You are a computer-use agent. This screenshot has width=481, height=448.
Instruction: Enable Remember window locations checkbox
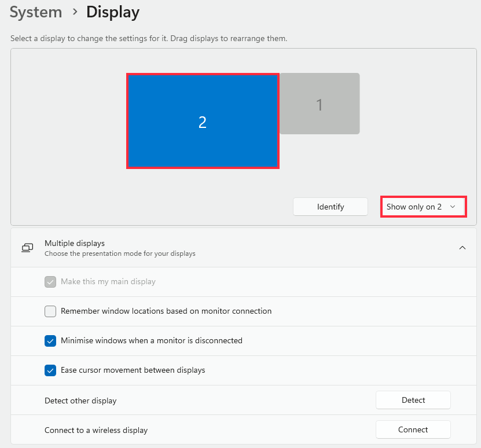click(x=50, y=311)
